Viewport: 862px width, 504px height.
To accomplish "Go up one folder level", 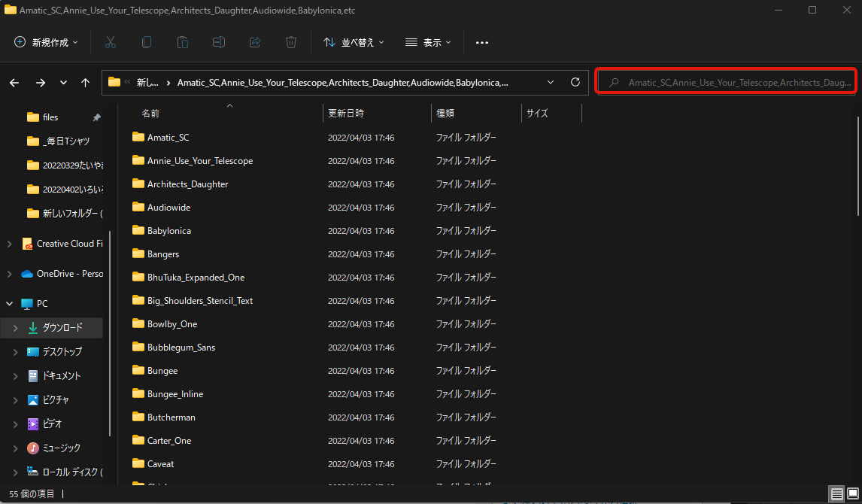I will pyautogui.click(x=86, y=83).
